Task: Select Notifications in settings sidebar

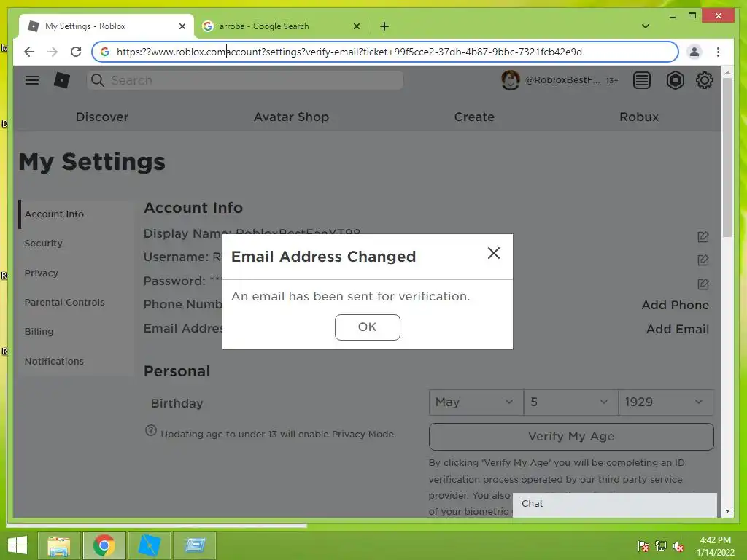Action: pyautogui.click(x=76, y=361)
